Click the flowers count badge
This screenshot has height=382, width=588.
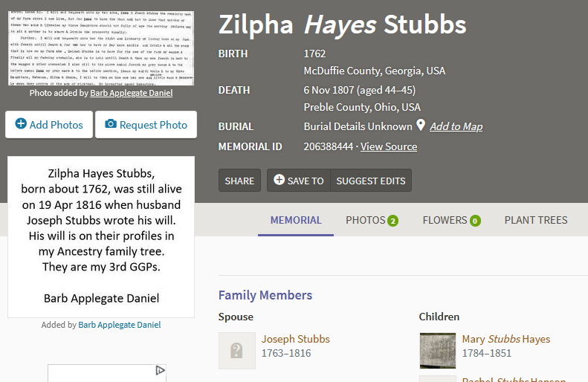(x=475, y=221)
